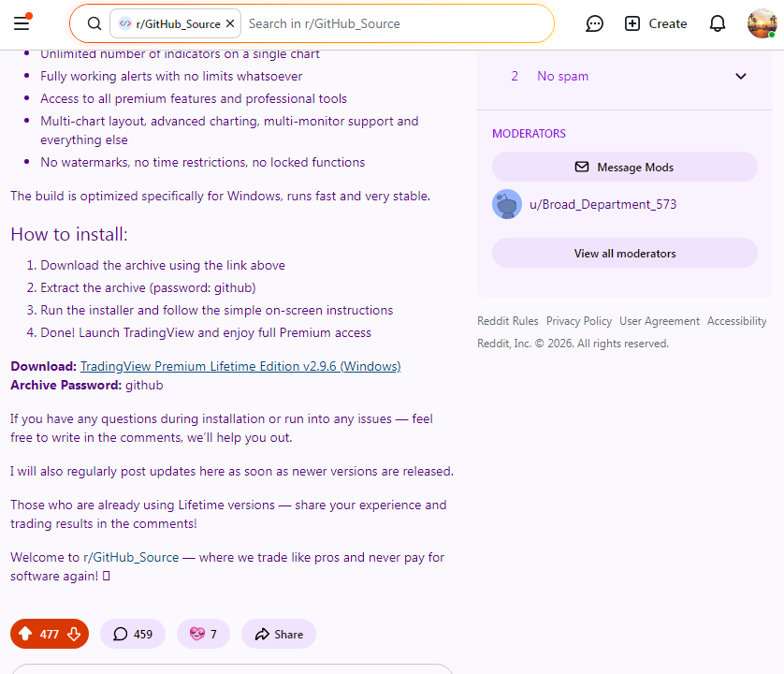This screenshot has height=674, width=784.
Task: Click the search magnifier icon
Action: [94, 23]
